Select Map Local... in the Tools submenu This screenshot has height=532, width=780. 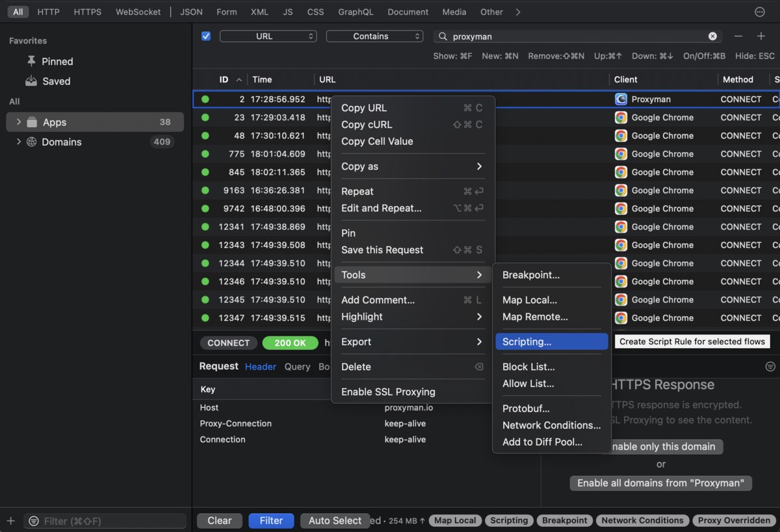(x=551, y=300)
